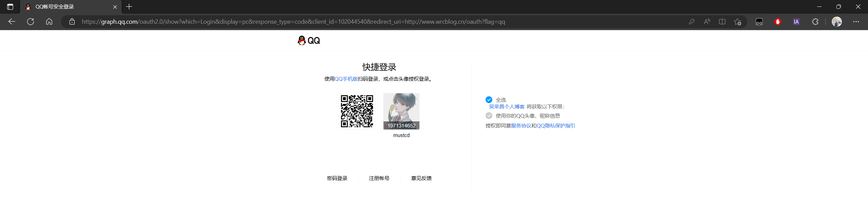Image resolution: width=868 pixels, height=197 pixels.
Task: Toggle the 全选 checkbox
Action: pos(489,100)
